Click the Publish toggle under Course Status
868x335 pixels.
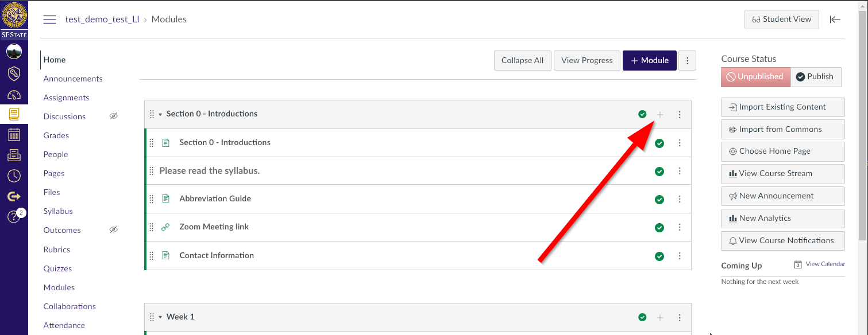click(816, 76)
